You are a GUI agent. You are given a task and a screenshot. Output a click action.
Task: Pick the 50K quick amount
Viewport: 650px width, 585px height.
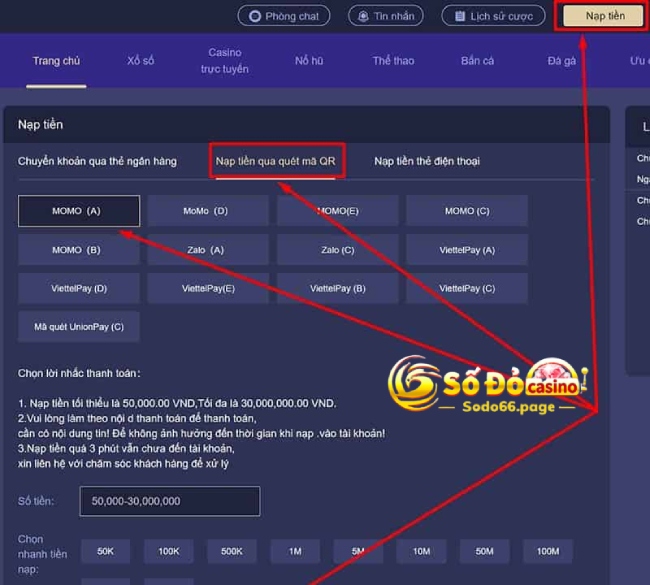click(x=105, y=551)
